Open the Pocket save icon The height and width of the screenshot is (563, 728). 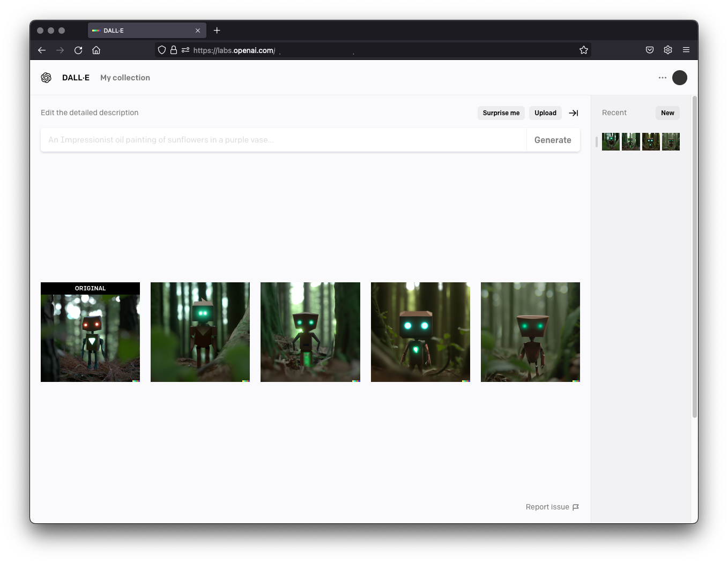click(x=649, y=50)
